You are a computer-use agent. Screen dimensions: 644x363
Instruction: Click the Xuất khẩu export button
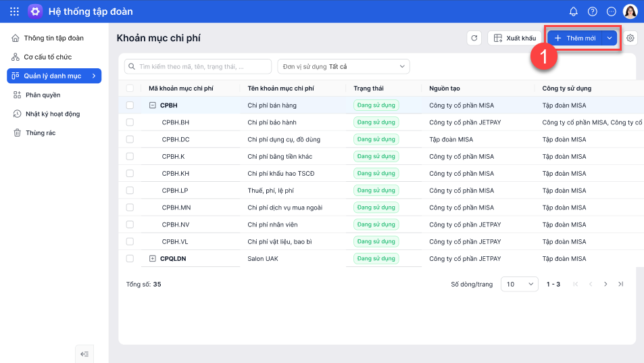tap(513, 39)
